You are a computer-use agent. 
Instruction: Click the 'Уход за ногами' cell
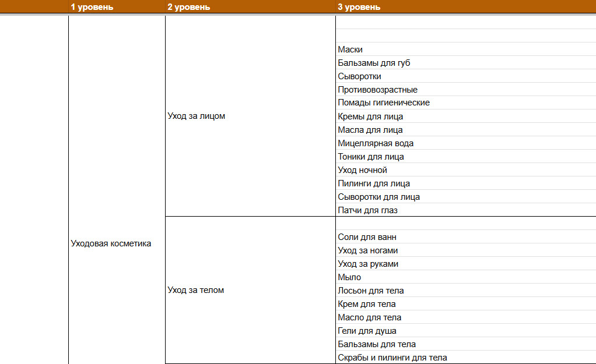(x=465, y=250)
